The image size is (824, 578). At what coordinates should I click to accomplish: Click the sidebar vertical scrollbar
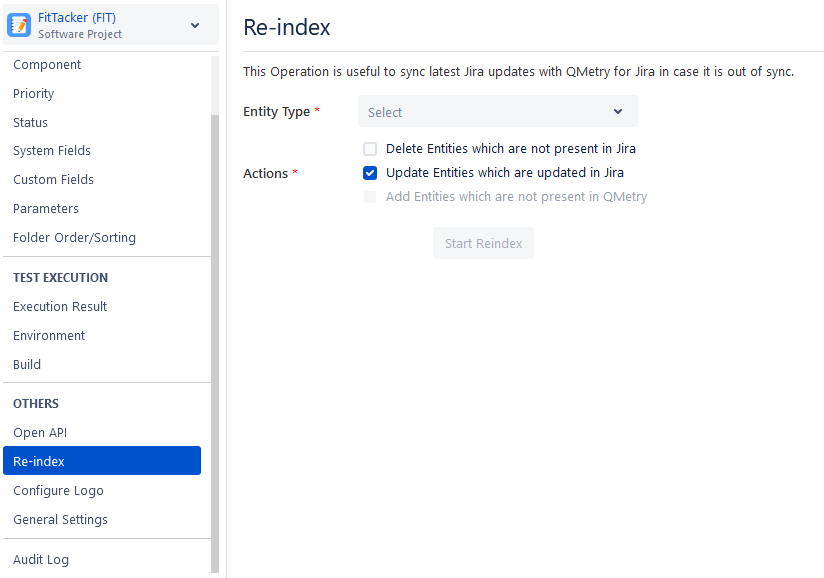pyautogui.click(x=215, y=344)
